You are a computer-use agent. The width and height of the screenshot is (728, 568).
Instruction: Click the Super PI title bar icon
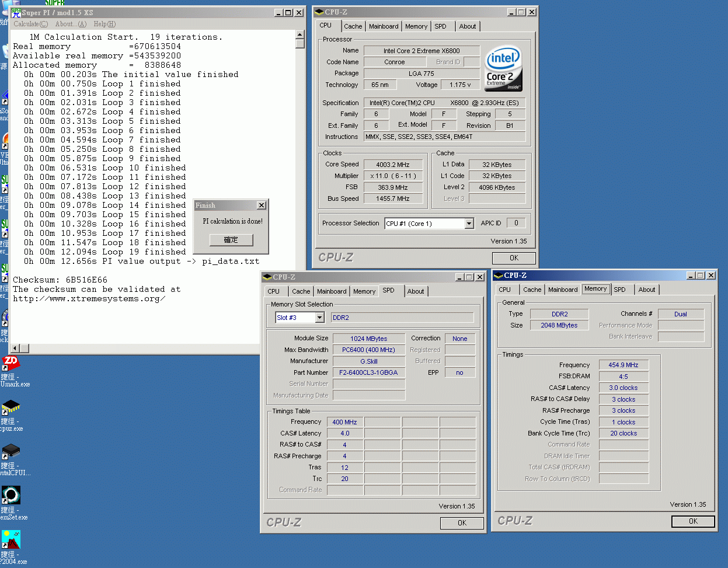pyautogui.click(x=16, y=12)
